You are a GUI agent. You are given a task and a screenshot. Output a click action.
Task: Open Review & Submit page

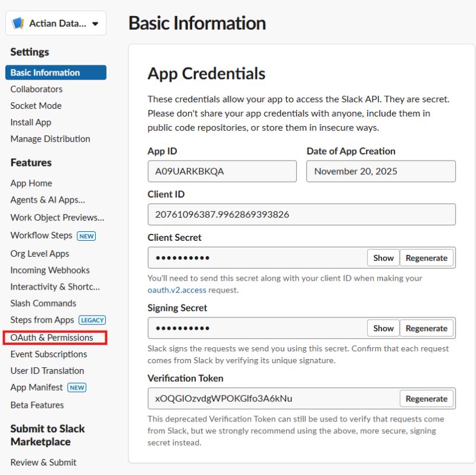pyautogui.click(x=43, y=463)
